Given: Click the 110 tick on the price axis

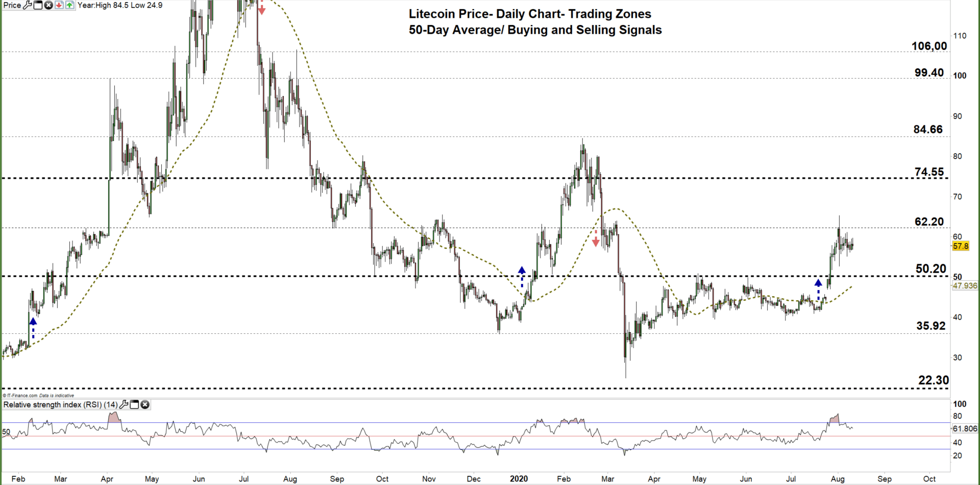Looking at the screenshot, I should pos(960,36).
